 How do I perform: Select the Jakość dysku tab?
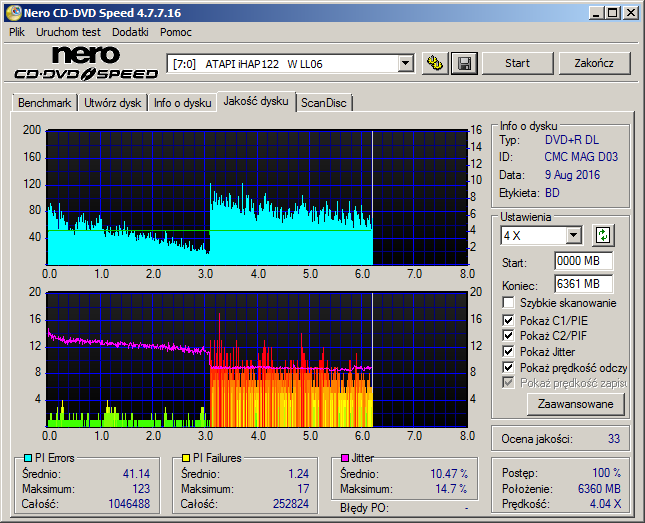click(256, 101)
